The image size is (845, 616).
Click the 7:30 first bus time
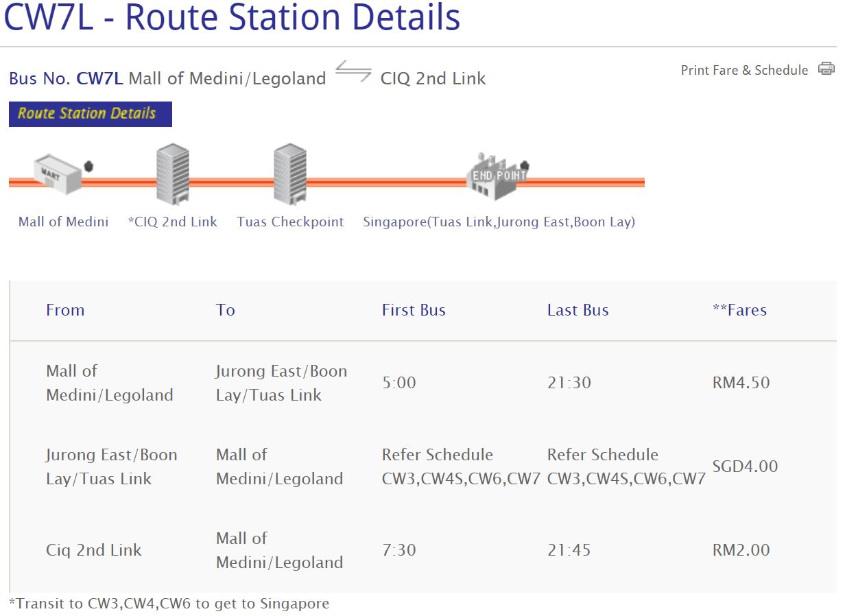tap(399, 550)
